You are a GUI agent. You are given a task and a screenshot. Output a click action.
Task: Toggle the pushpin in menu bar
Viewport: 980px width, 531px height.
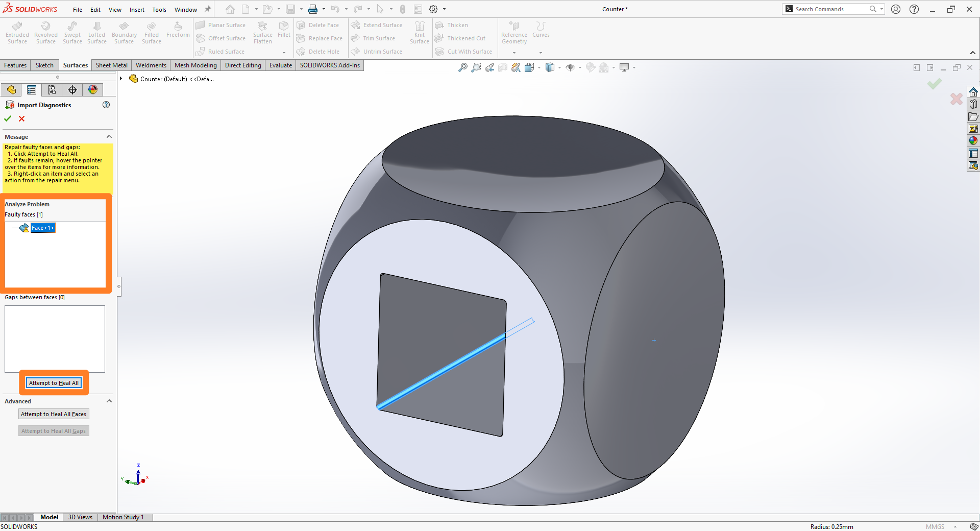click(x=207, y=9)
